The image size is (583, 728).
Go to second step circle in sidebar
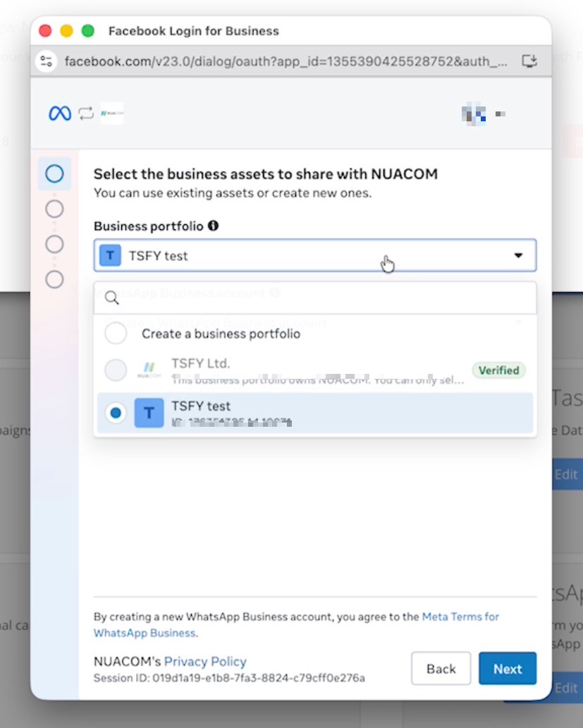pyautogui.click(x=54, y=209)
